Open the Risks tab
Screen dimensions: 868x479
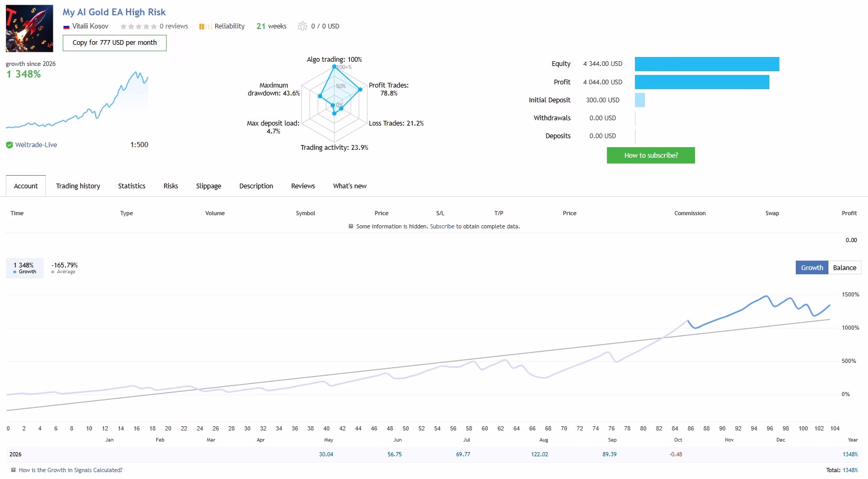(x=171, y=186)
